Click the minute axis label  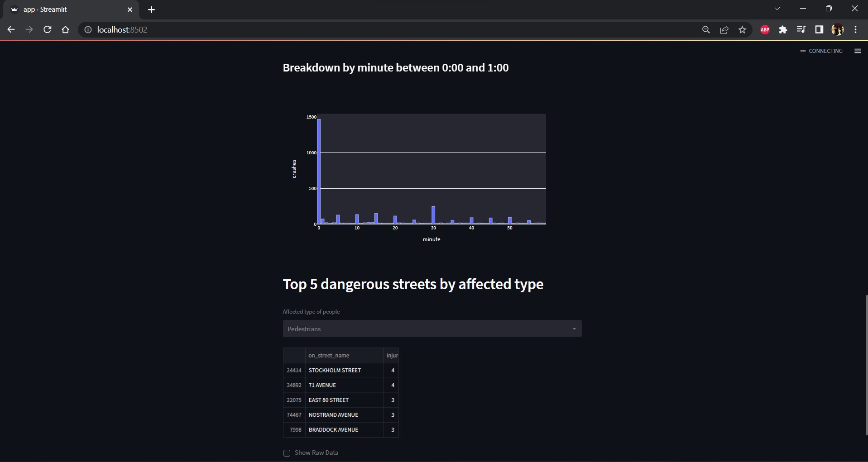[432, 239]
